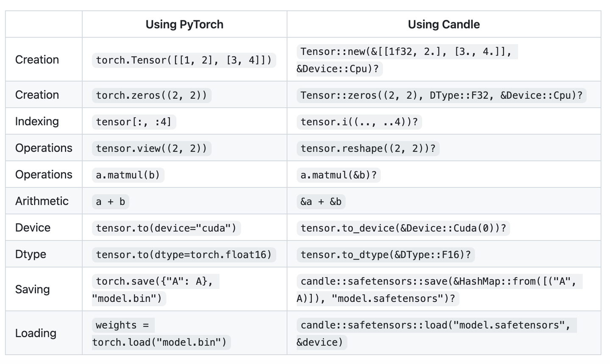Click the Tensor::new Candle code cell
This screenshot has width=610, height=364.
[406, 60]
